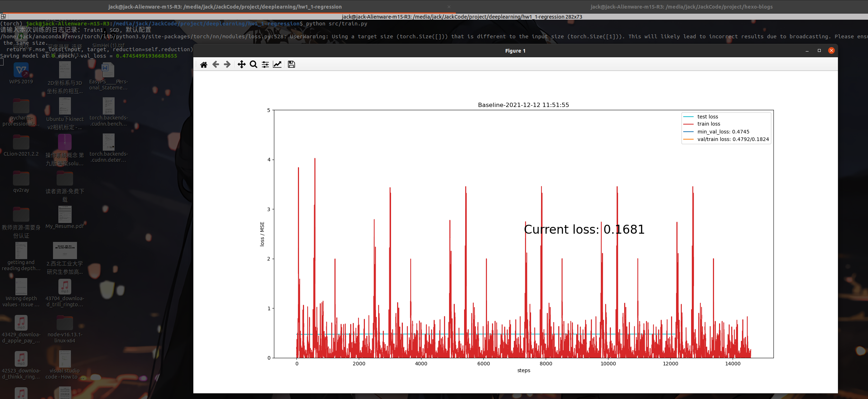Select the Zoom to rectangle tool
Viewport: 868px width, 399px height.
tap(254, 64)
